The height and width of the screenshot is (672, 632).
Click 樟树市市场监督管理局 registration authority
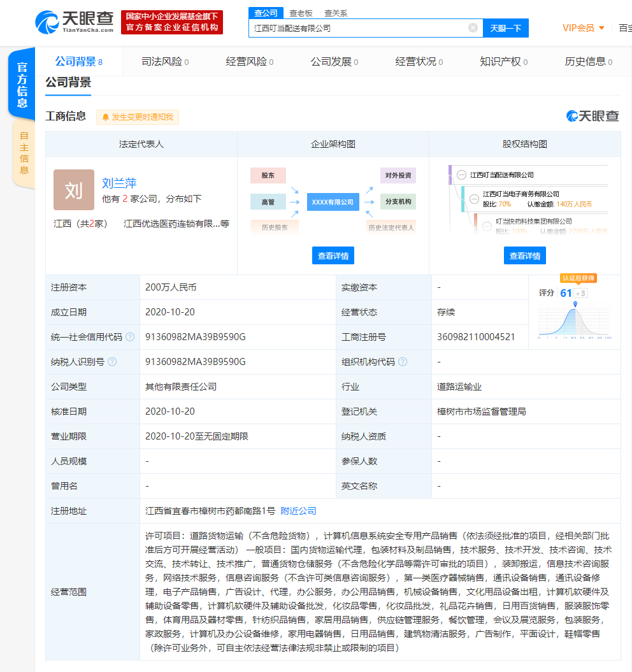click(x=482, y=411)
